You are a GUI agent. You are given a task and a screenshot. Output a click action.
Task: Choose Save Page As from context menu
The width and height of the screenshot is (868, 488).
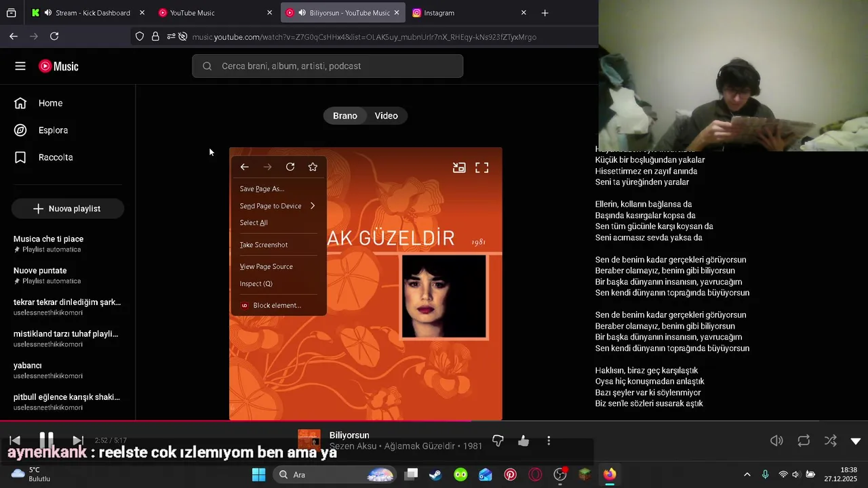pos(278,189)
